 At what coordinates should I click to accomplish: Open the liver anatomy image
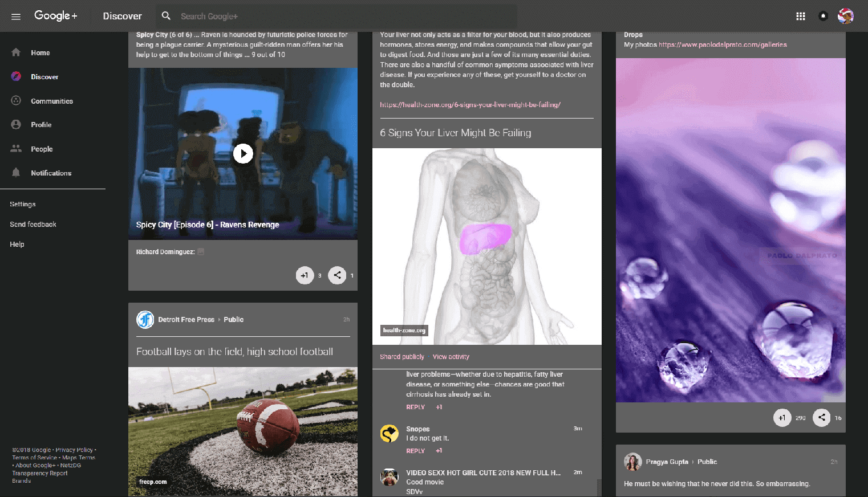(487, 246)
